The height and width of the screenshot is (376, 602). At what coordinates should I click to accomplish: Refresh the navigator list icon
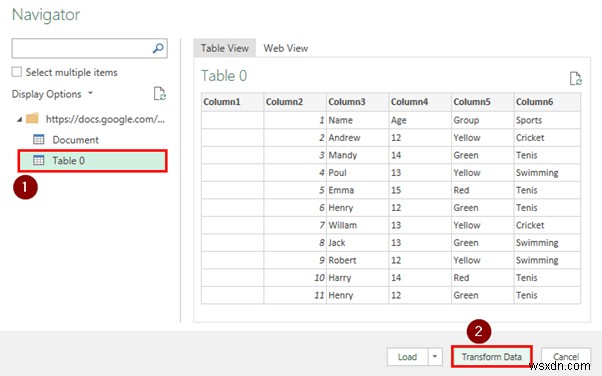(159, 93)
